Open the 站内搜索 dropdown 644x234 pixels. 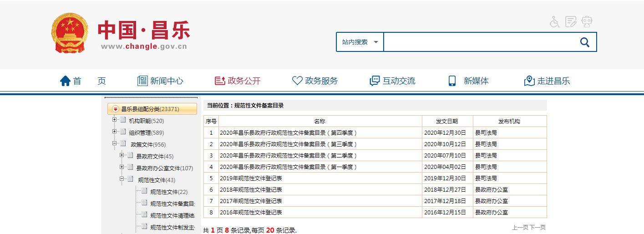pyautogui.click(x=360, y=42)
